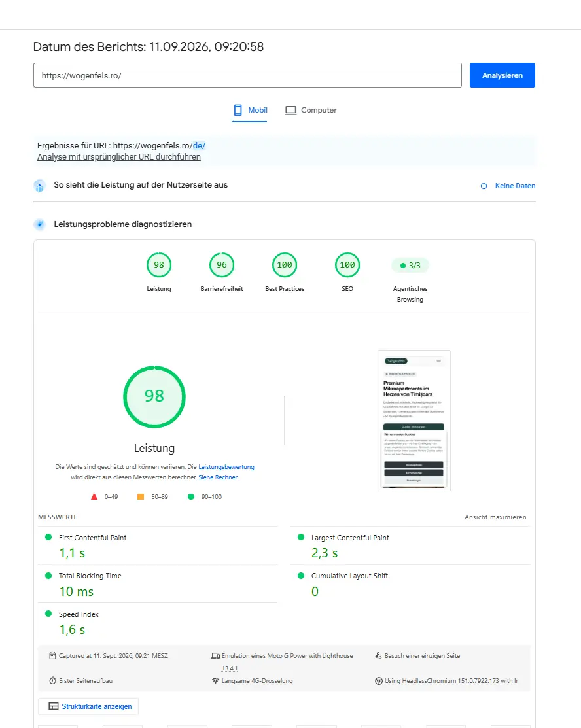Click Ansicht maximieren
This screenshot has height=728, width=581.
495,517
